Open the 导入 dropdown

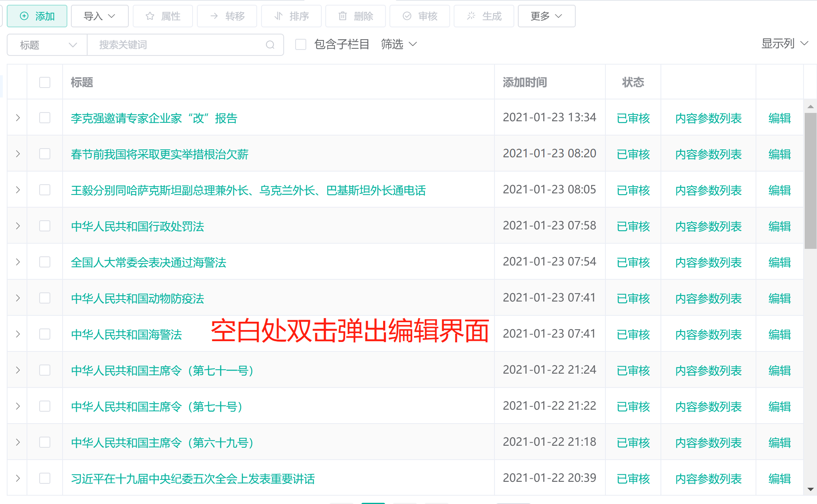click(99, 16)
